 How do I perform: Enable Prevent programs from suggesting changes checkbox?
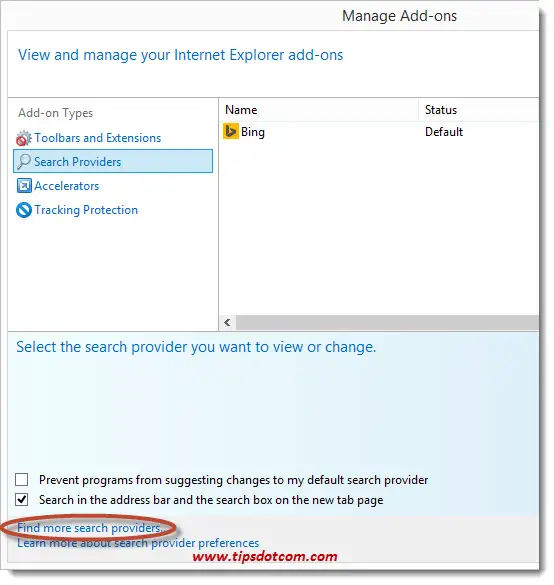click(x=22, y=479)
